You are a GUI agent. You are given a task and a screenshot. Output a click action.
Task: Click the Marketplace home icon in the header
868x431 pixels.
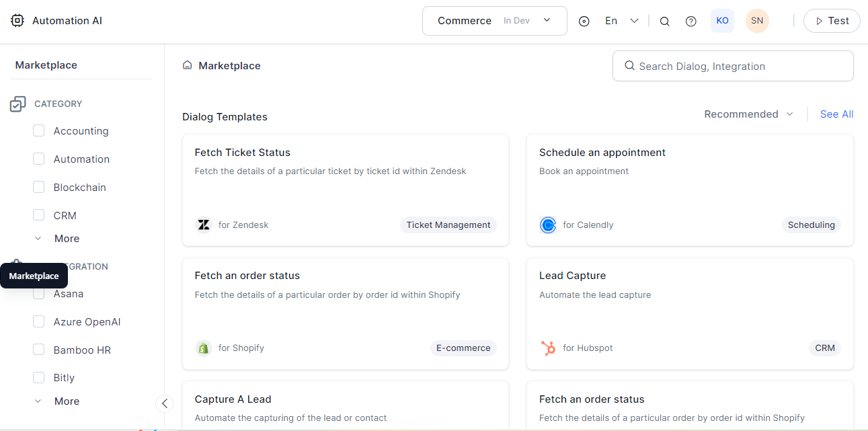(186, 65)
